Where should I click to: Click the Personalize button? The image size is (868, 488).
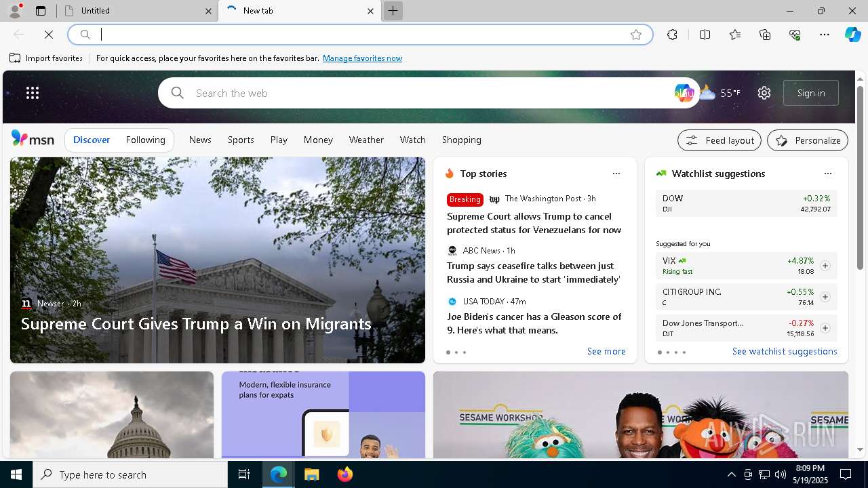pyautogui.click(x=808, y=140)
